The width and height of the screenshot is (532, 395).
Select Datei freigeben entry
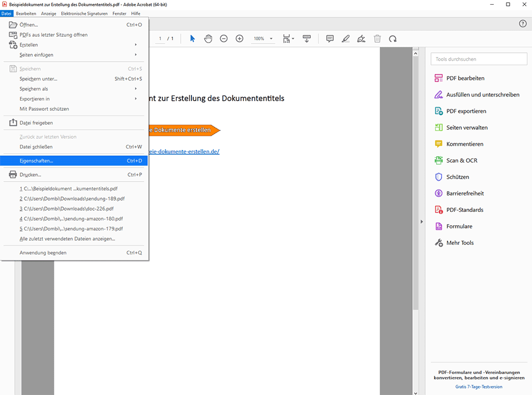tap(74, 123)
